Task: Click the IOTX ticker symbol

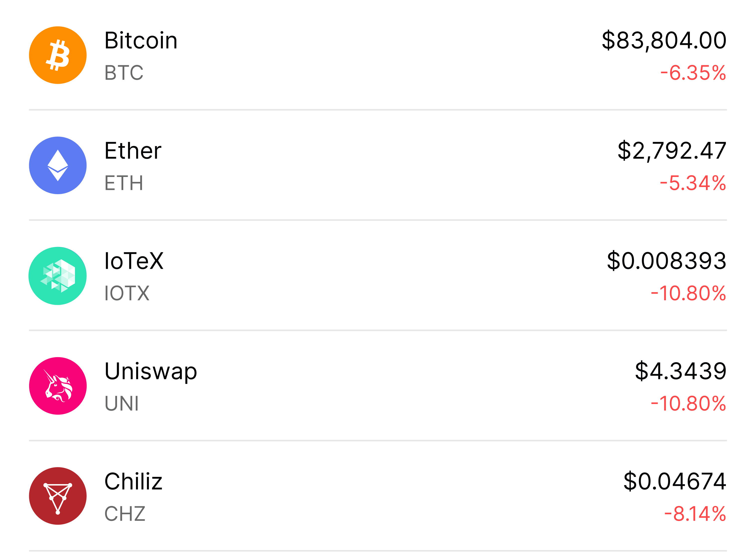Action: click(x=127, y=293)
